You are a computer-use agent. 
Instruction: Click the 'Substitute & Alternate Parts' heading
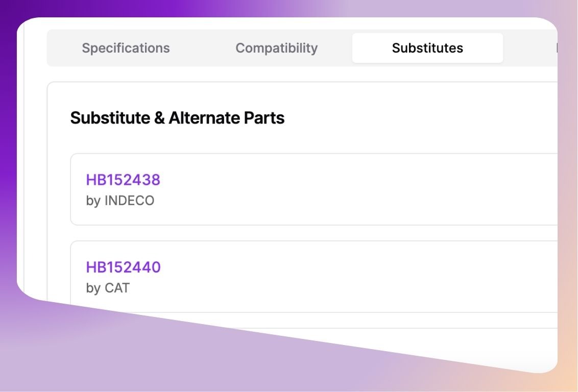(x=177, y=118)
